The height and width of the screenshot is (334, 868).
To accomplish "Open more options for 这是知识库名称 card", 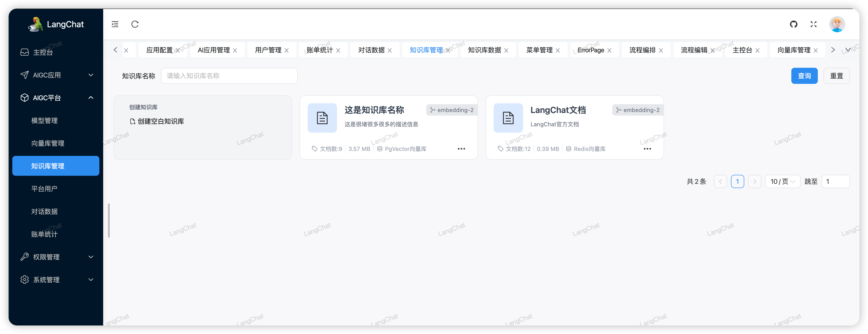I will 461,149.
